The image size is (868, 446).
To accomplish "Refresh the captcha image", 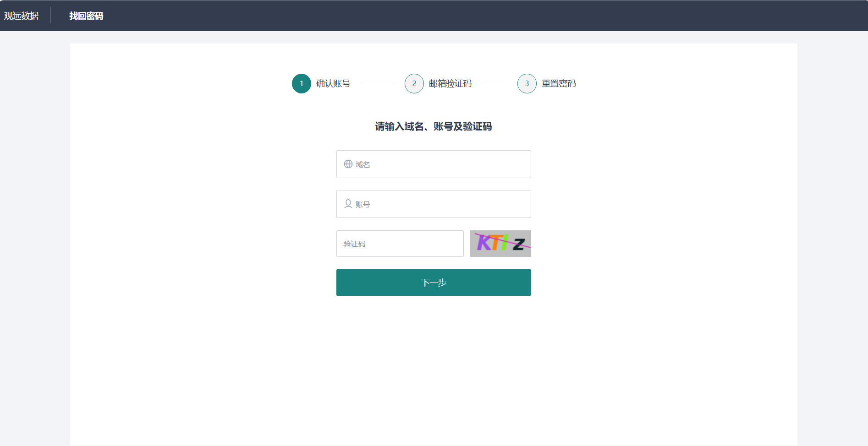I will pyautogui.click(x=500, y=244).
